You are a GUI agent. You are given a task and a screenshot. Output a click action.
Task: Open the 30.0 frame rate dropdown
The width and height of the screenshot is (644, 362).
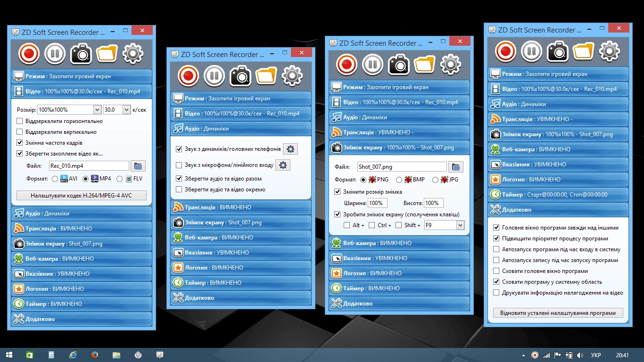(x=126, y=109)
